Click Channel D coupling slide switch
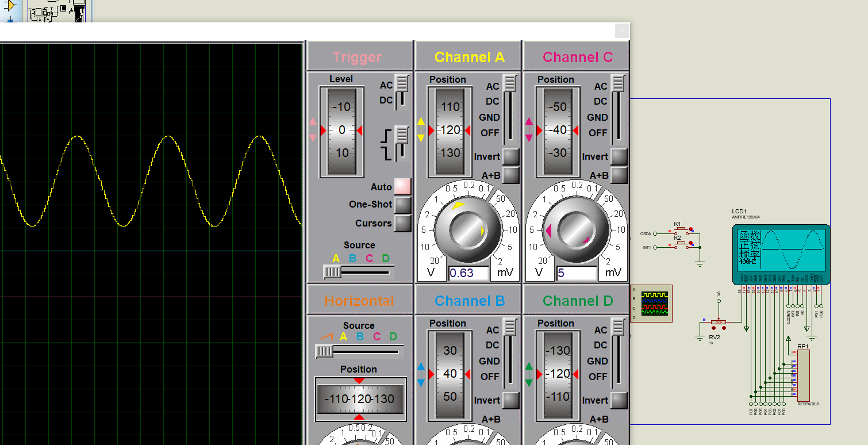The image size is (868, 445). [618, 354]
